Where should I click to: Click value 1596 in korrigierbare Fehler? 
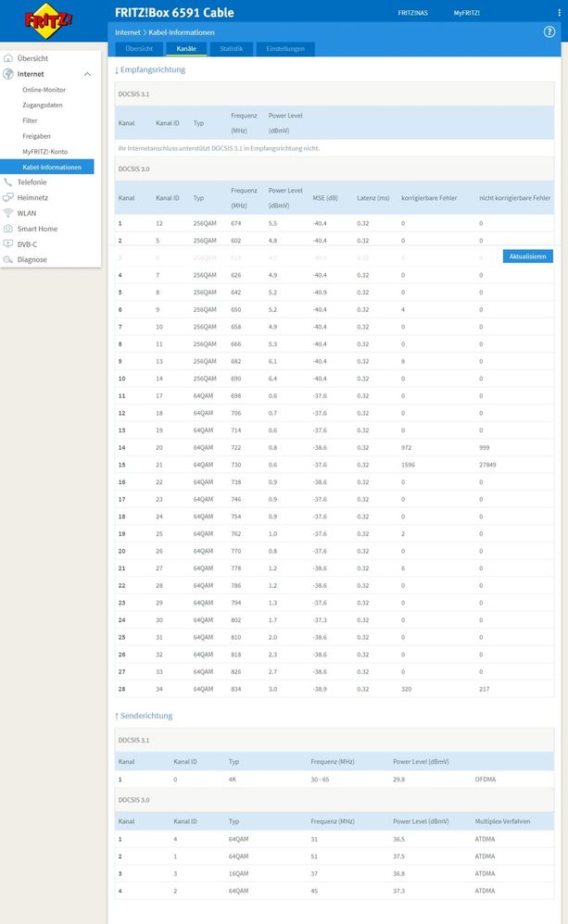[x=408, y=465]
